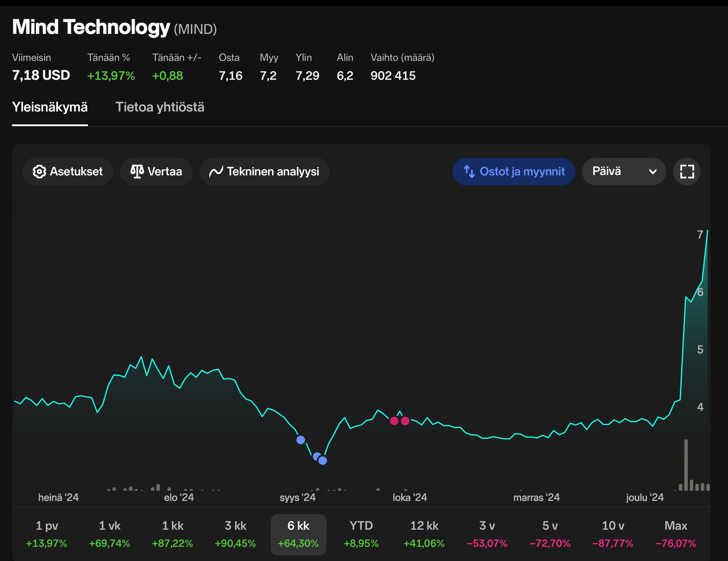This screenshot has width=728, height=561.
Task: Click the gear icon in Asetukset
Action: pyautogui.click(x=39, y=172)
